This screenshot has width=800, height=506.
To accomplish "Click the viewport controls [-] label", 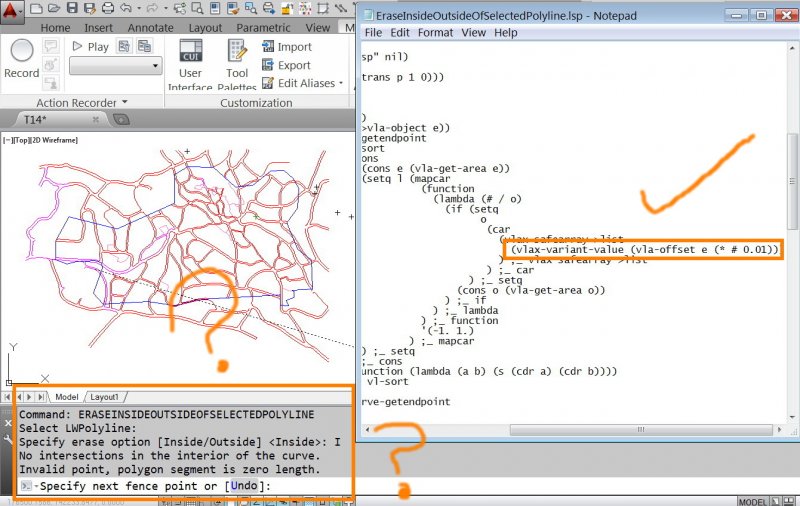I will pos(8,140).
